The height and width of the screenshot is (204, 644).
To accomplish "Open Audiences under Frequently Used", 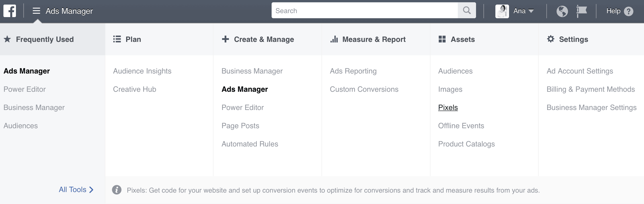I will pyautogui.click(x=21, y=126).
